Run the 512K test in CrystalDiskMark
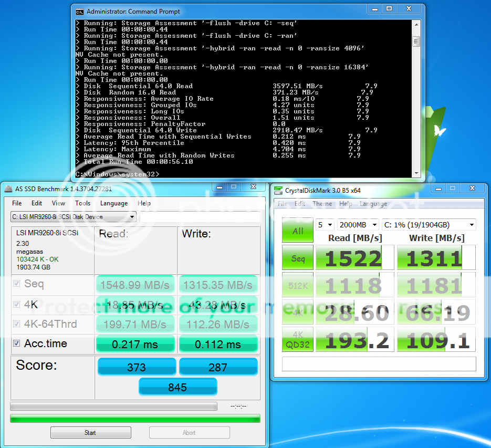Screen dimensions: 491x448 pyautogui.click(x=297, y=285)
